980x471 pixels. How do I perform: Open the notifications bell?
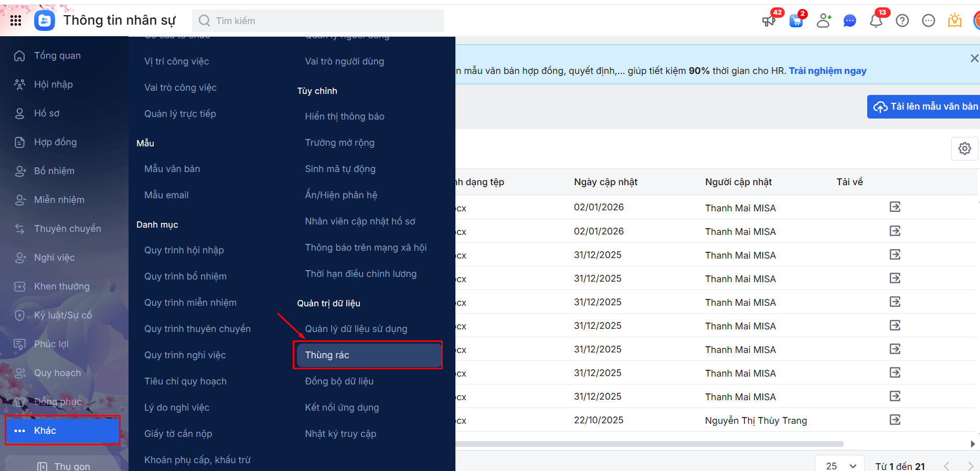pos(876,21)
